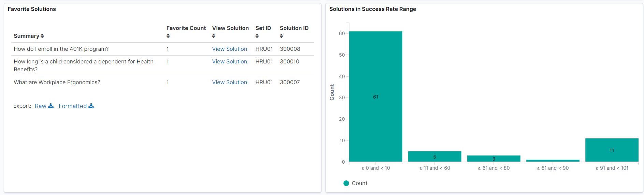
Task: Sort table by Summary column arrows
Action: coord(42,36)
